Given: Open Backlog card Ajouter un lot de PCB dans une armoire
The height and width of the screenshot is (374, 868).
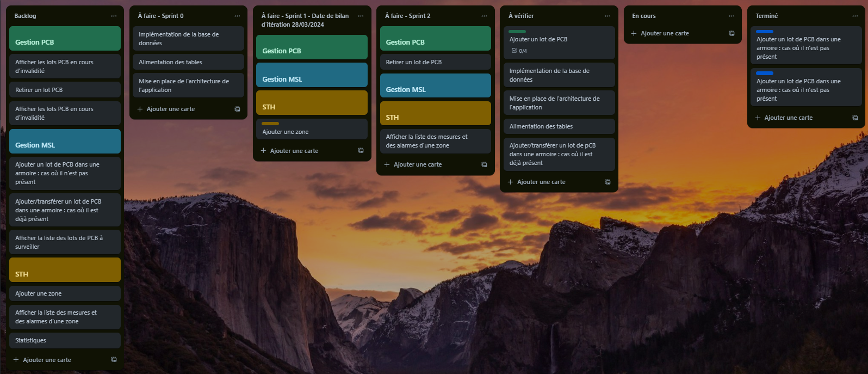Looking at the screenshot, I should (x=65, y=173).
